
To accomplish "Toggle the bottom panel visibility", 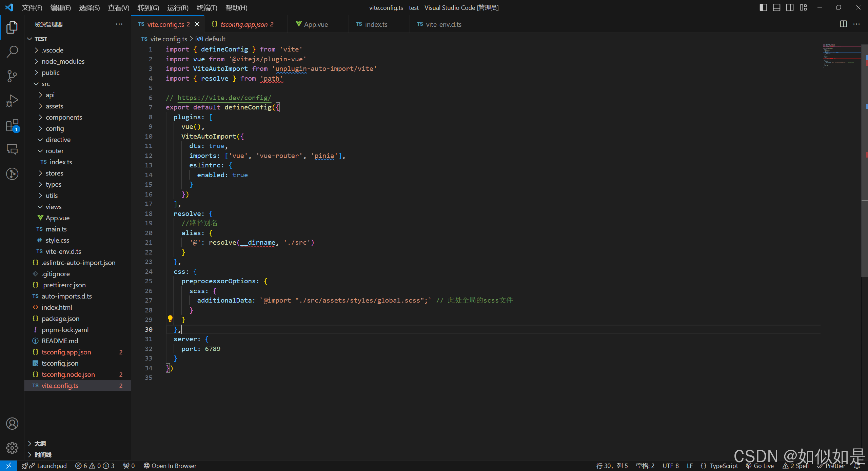I will (776, 7).
